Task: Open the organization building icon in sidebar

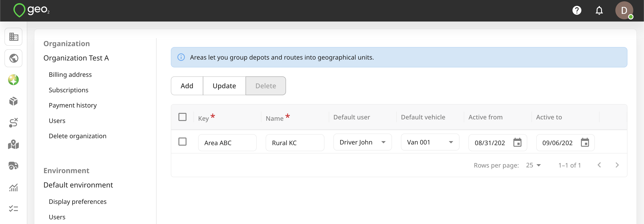Action: [x=13, y=37]
